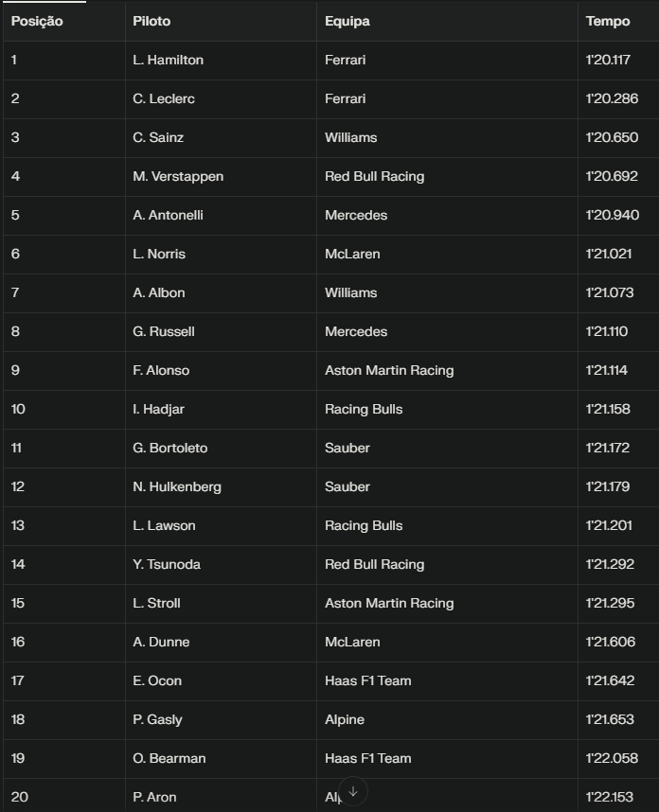Click the Alpine team cell for P. Gasly
This screenshot has width=659, height=812.
[x=345, y=719]
